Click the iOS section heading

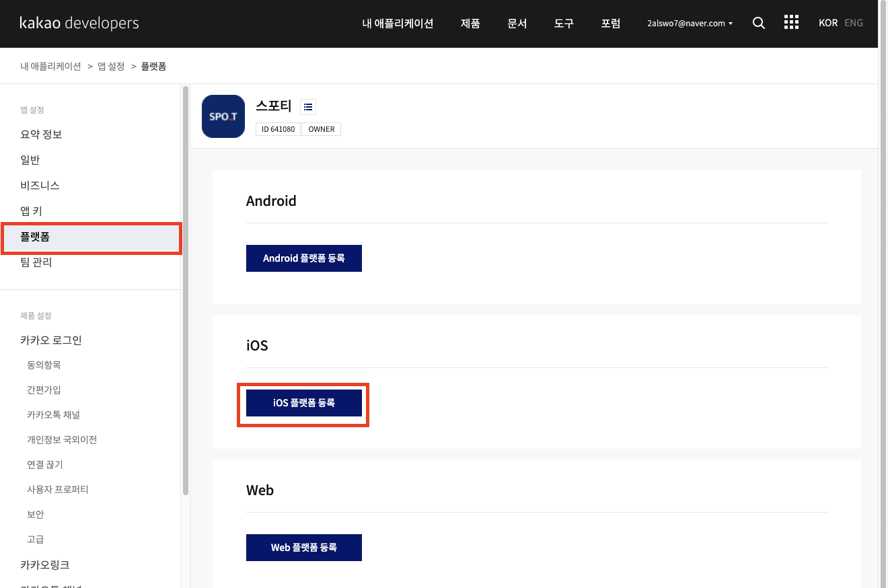point(257,346)
